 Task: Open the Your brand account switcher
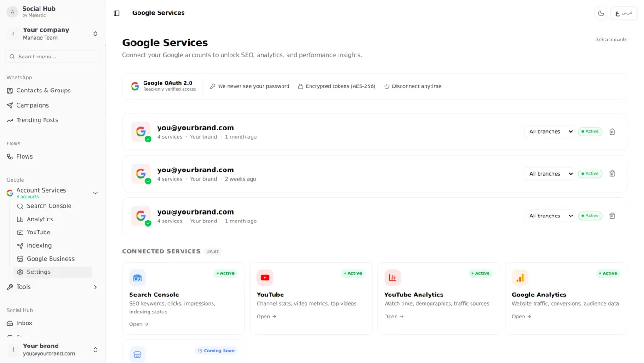53,350
